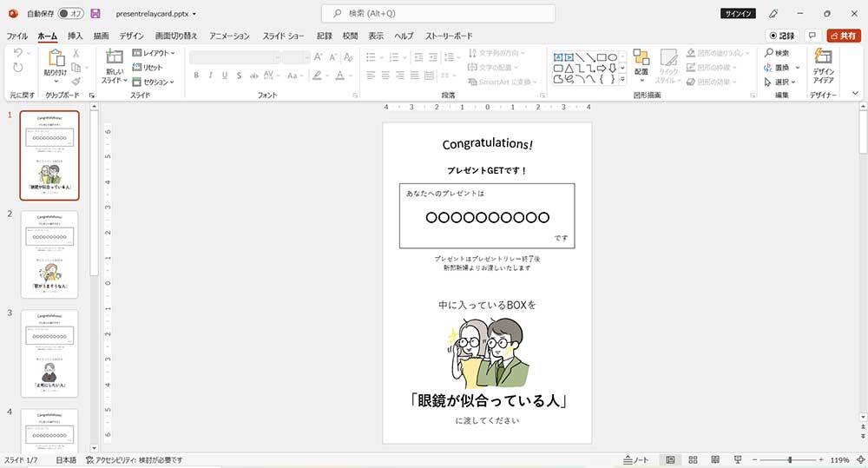Switch to Slide Sorter view icon
This screenshot has height=468, width=868.
693,459
